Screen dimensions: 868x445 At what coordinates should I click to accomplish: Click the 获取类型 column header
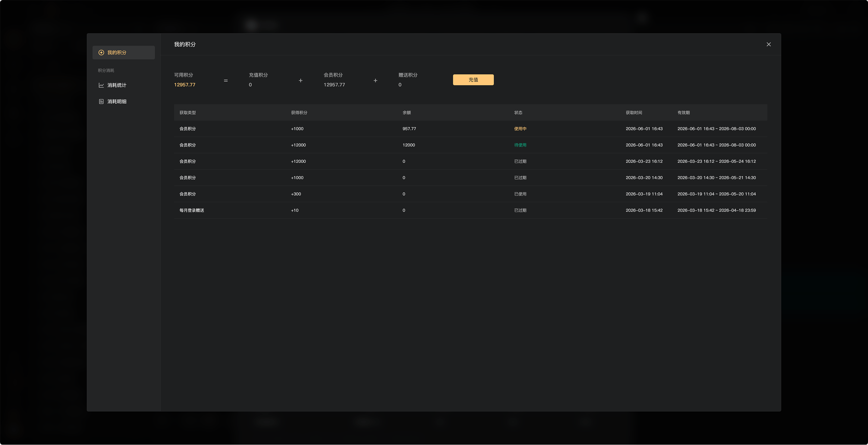coord(188,112)
